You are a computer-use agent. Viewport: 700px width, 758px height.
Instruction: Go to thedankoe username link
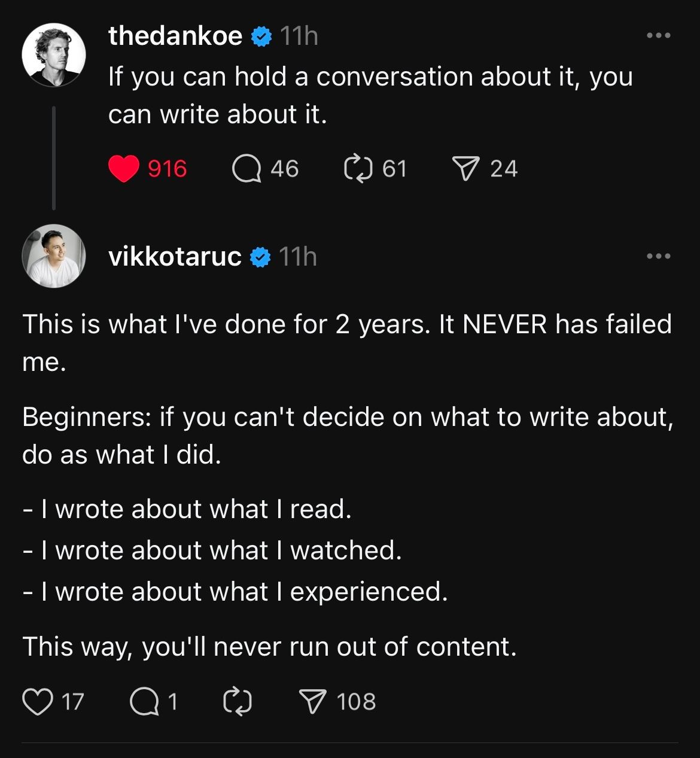175,36
